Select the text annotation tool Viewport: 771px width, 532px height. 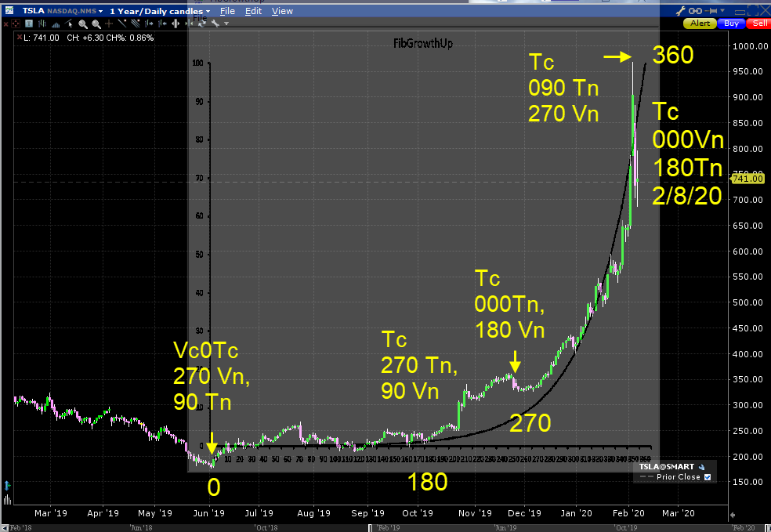pos(28,24)
